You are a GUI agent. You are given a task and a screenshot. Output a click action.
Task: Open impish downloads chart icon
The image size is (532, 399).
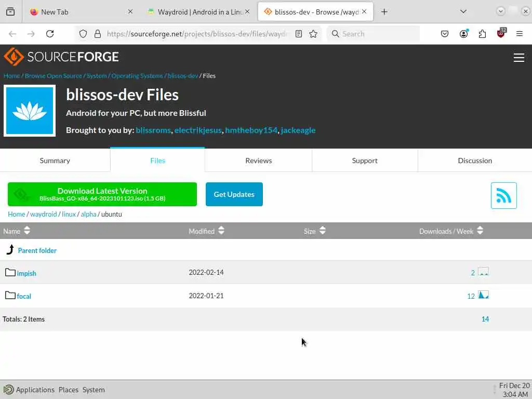[483, 272]
